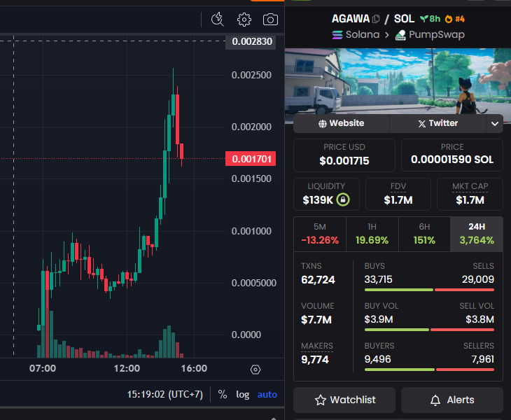Open the token Website link
This screenshot has height=420, width=511.
pos(341,123)
